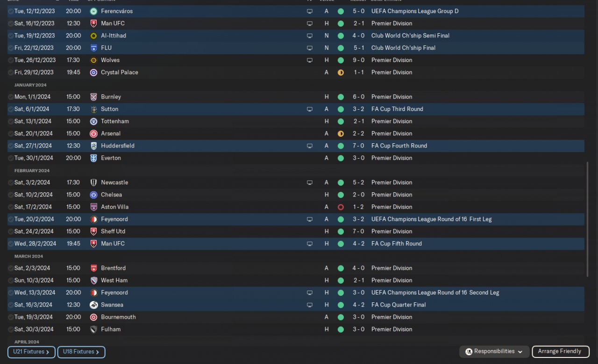
Task: Click the fixtures list vertical scrollbar
Action: click(x=587, y=219)
